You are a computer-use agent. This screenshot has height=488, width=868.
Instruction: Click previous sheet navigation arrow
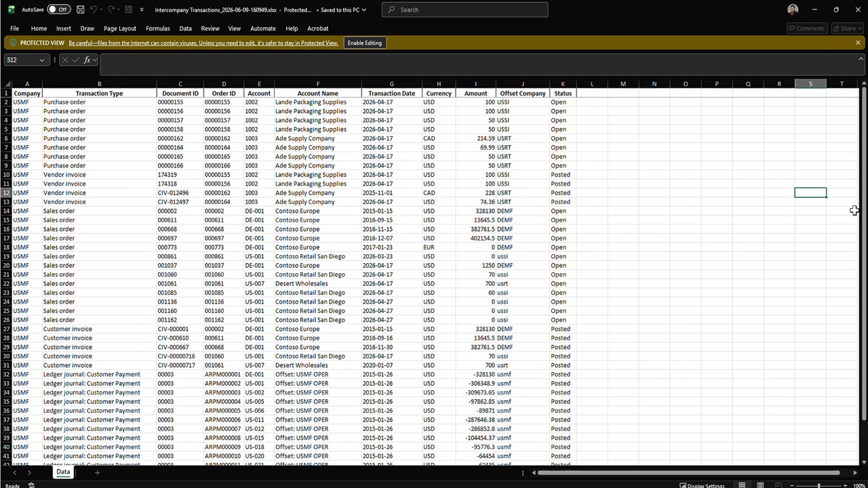(14, 472)
